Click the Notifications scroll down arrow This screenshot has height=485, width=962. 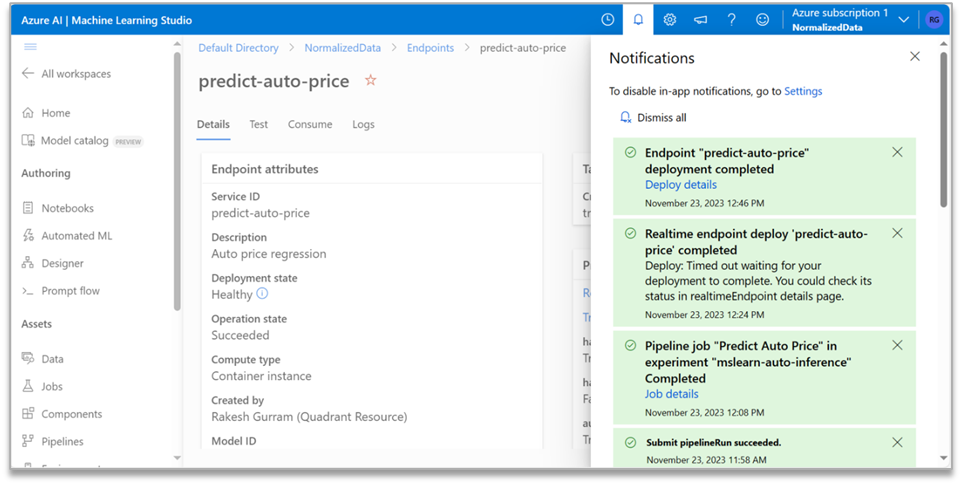click(x=944, y=458)
